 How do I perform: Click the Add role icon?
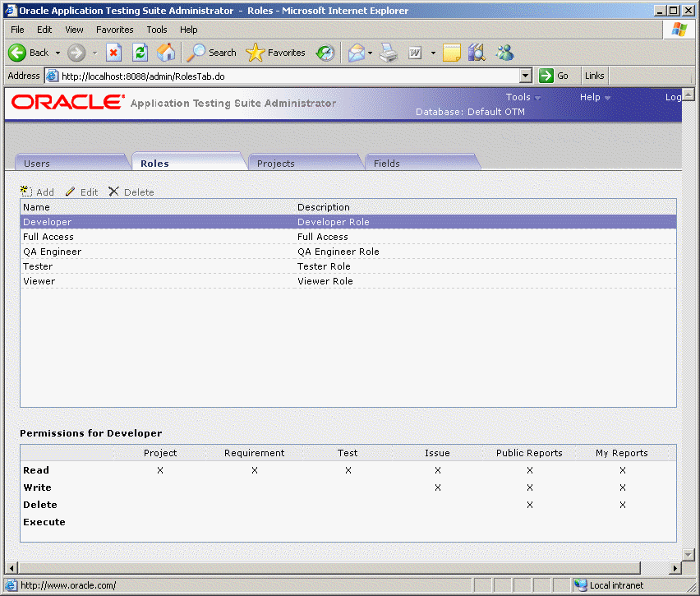tap(25, 192)
